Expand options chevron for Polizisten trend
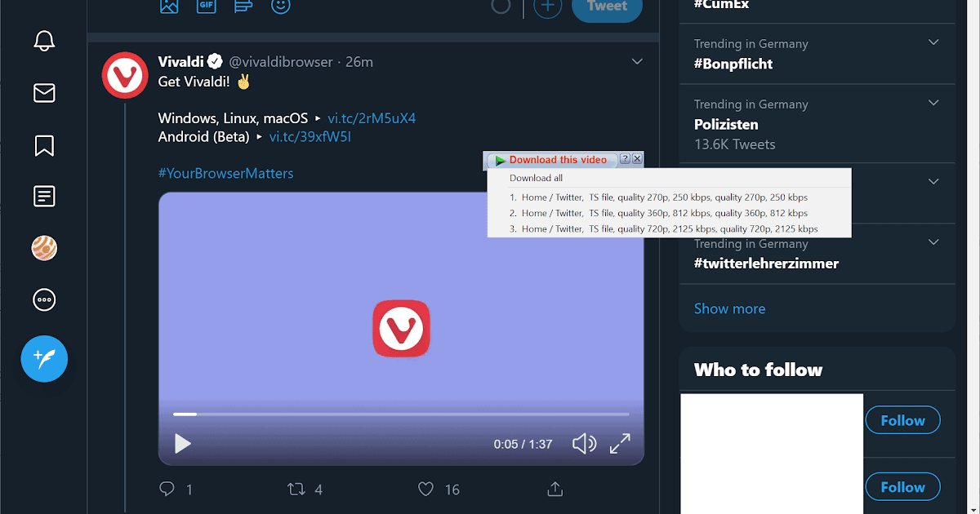 [934, 103]
